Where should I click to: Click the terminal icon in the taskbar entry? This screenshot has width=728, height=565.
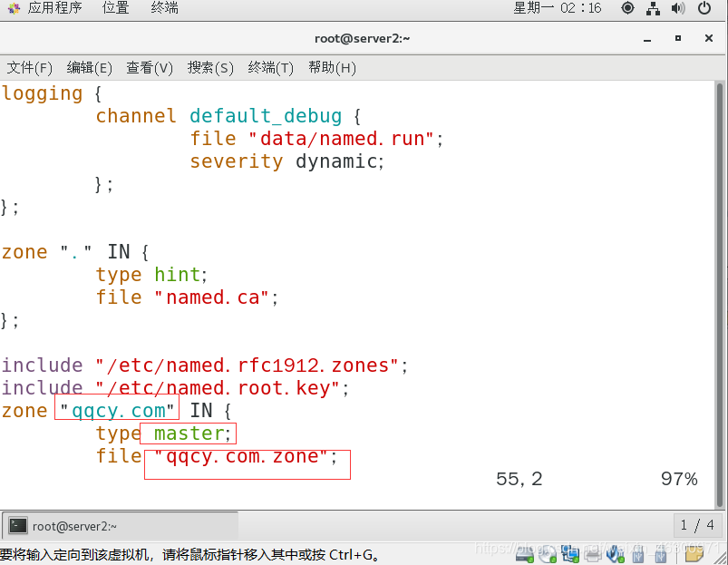18,525
